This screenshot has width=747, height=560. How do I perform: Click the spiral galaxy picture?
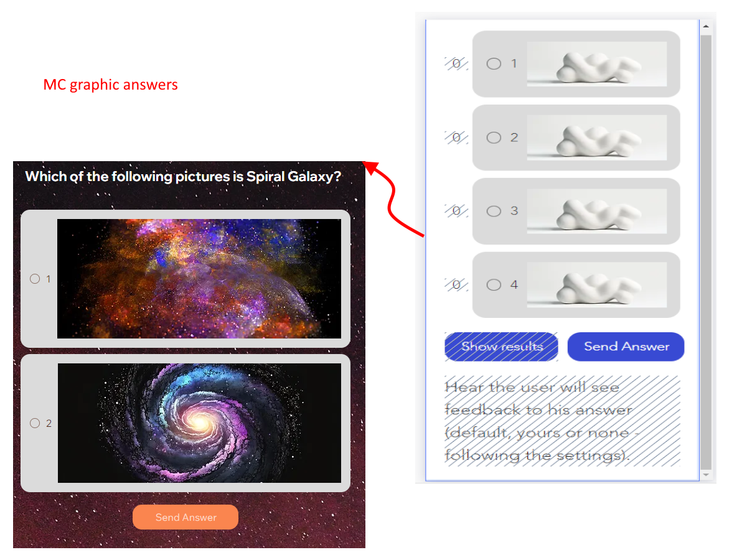click(x=199, y=423)
